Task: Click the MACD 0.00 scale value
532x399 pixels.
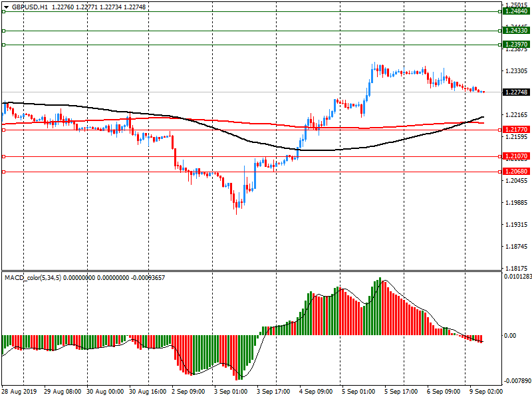Action: [510, 336]
